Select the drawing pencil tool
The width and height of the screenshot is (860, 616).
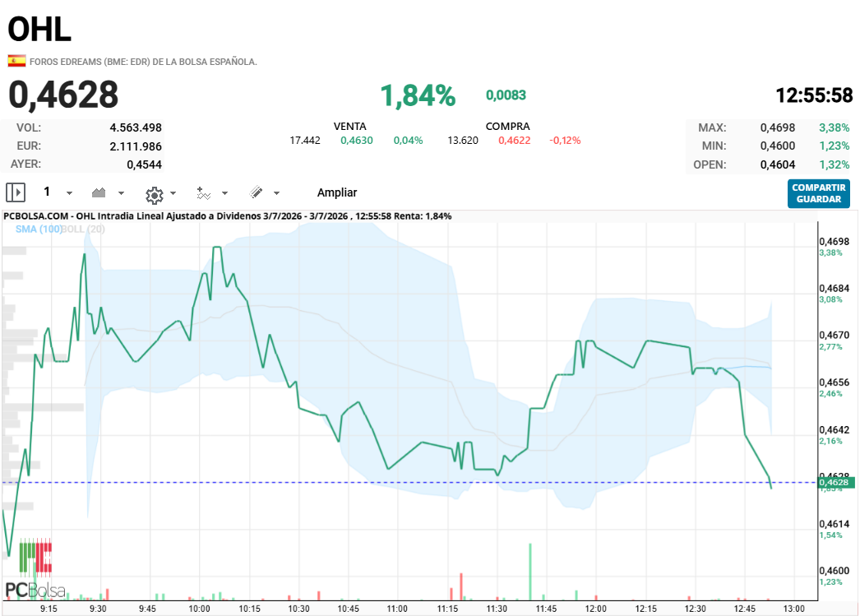tap(257, 192)
